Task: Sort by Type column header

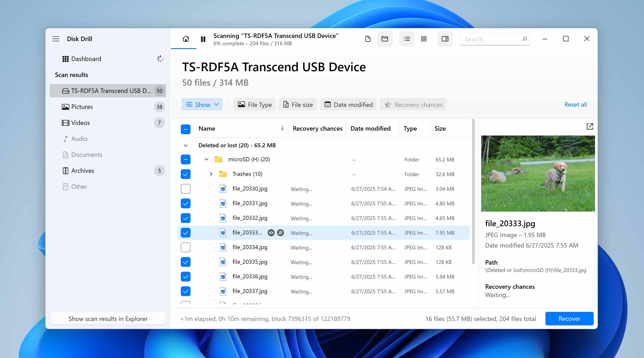Action: click(x=410, y=128)
